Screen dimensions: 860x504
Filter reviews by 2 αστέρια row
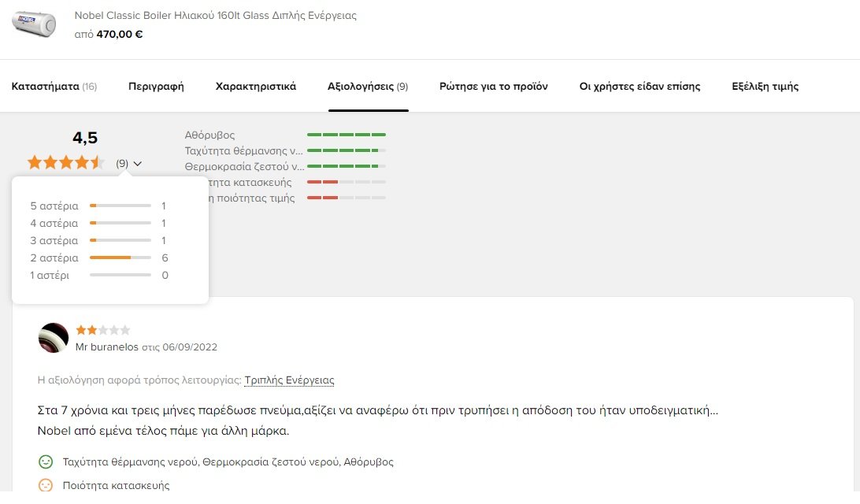click(x=98, y=258)
